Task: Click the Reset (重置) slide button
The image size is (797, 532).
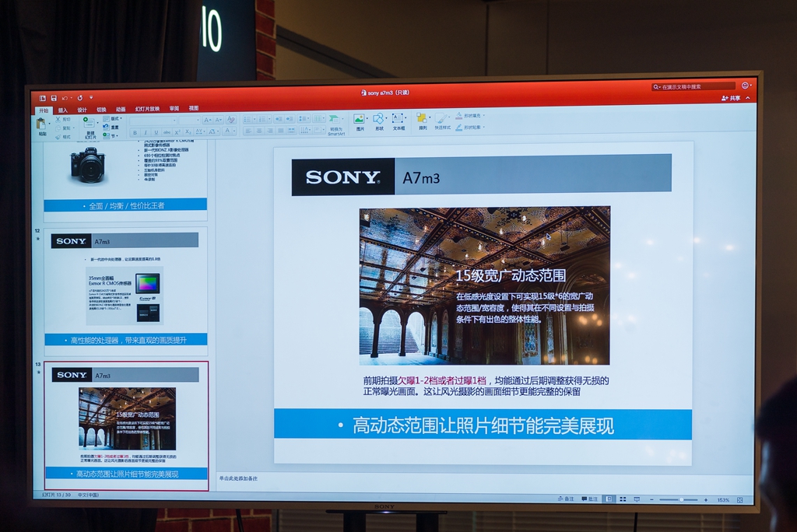Action: click(111, 127)
